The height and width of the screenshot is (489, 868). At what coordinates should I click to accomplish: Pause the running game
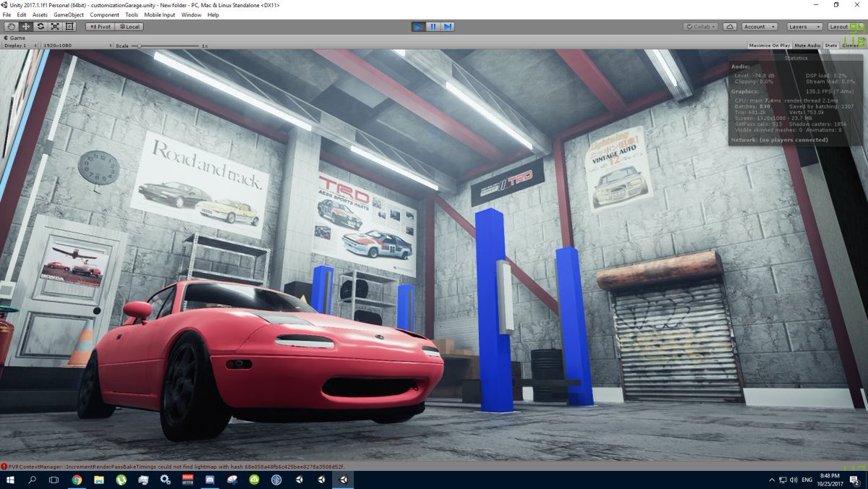pyautogui.click(x=433, y=27)
